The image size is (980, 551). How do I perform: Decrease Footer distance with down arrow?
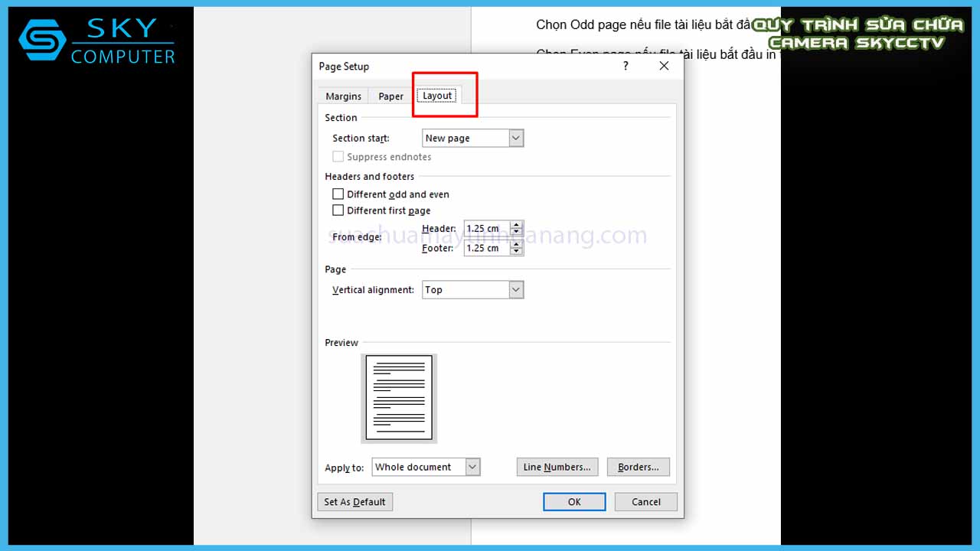point(516,252)
